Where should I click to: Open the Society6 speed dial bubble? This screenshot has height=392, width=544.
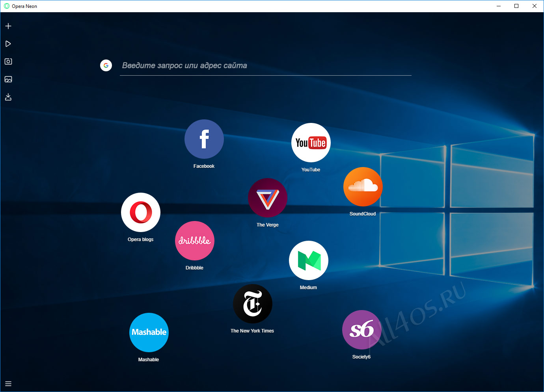pos(362,330)
